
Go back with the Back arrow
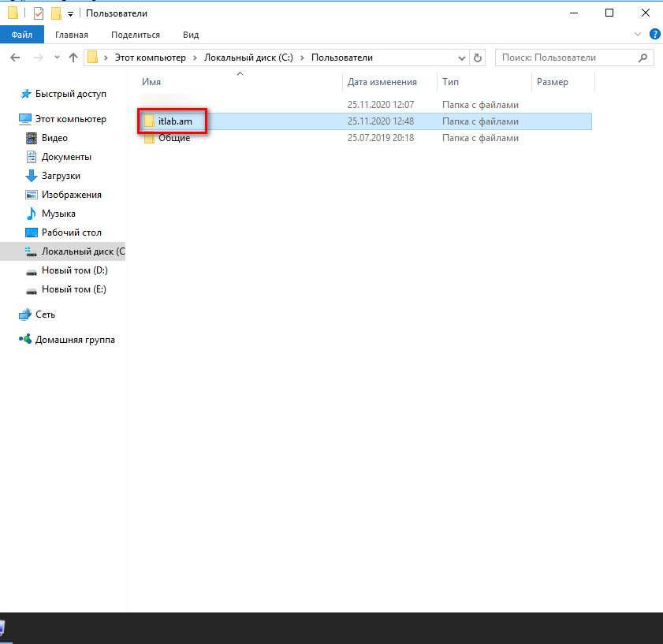point(14,58)
